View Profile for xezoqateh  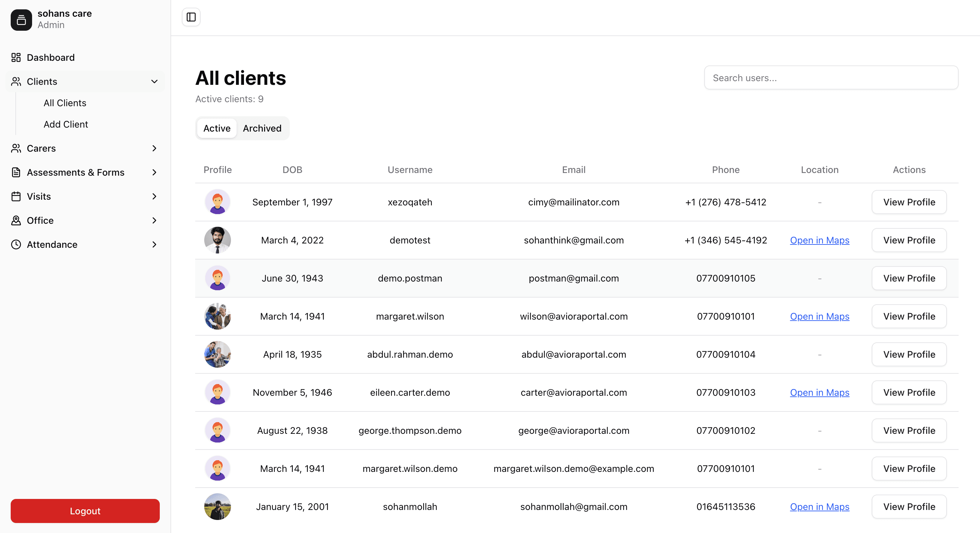point(909,202)
